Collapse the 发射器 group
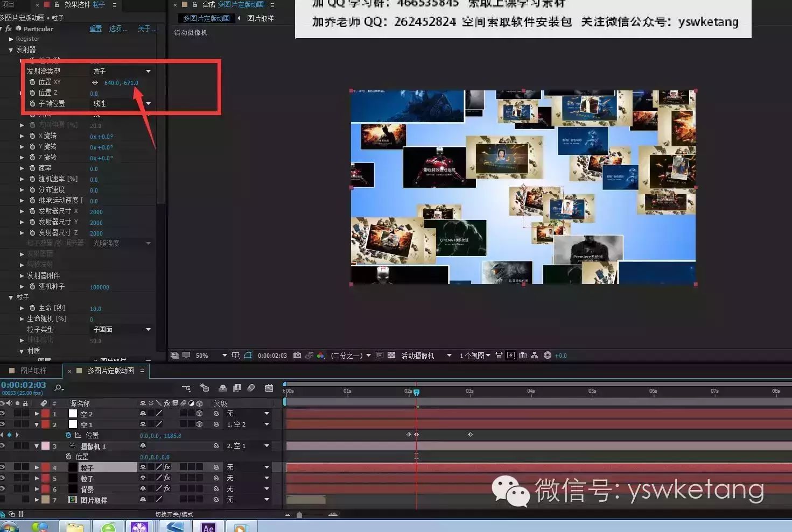This screenshot has width=792, height=532. [11, 49]
